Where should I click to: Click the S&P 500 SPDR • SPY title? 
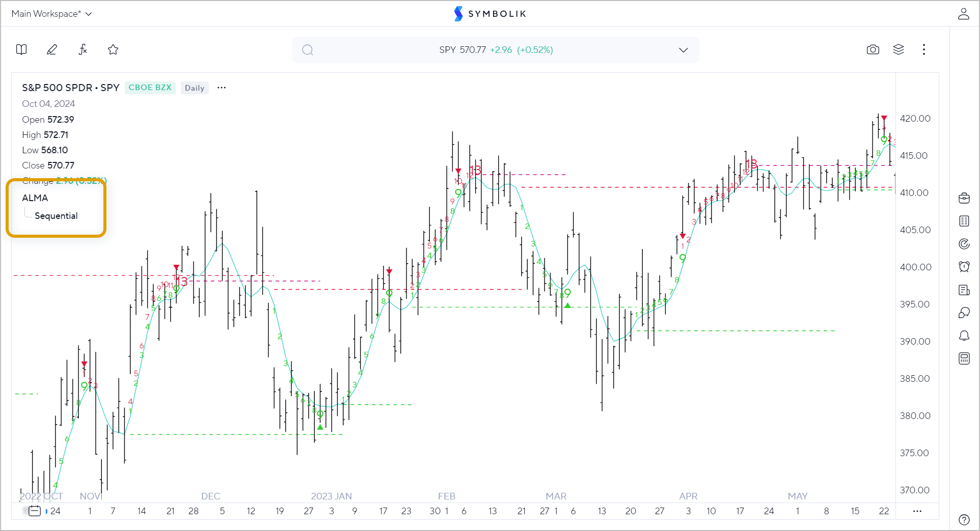point(71,88)
